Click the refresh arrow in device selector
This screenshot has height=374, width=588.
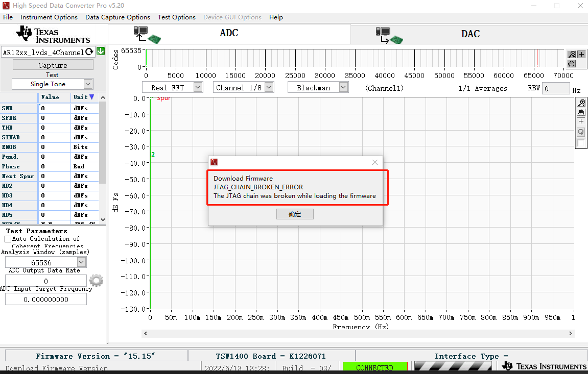pyautogui.click(x=89, y=52)
